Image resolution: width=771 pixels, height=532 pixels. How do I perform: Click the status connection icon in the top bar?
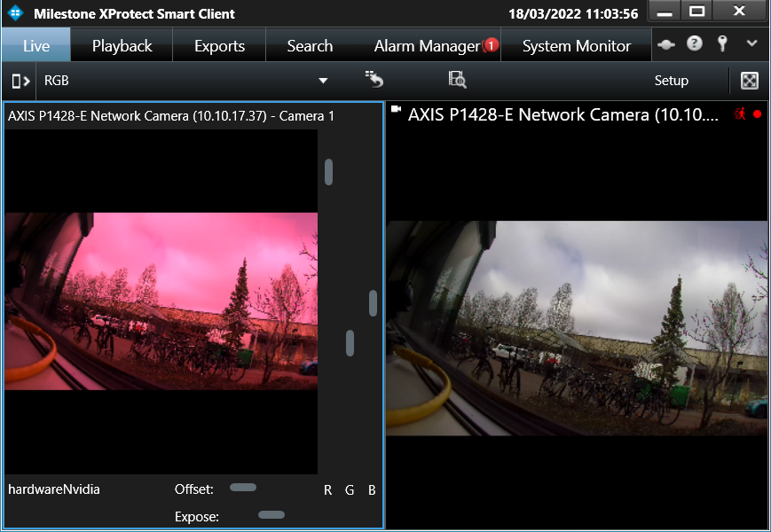[666, 44]
